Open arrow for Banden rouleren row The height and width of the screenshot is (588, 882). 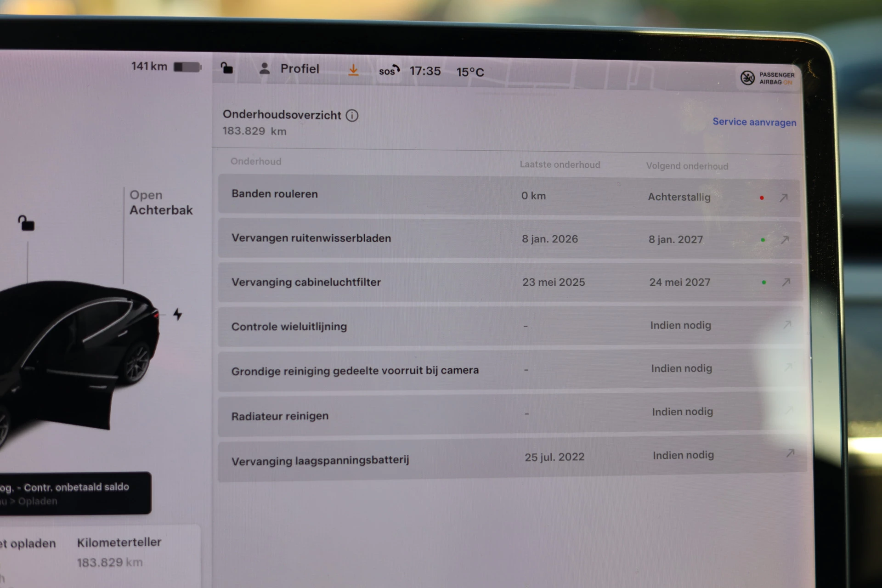pyautogui.click(x=784, y=198)
